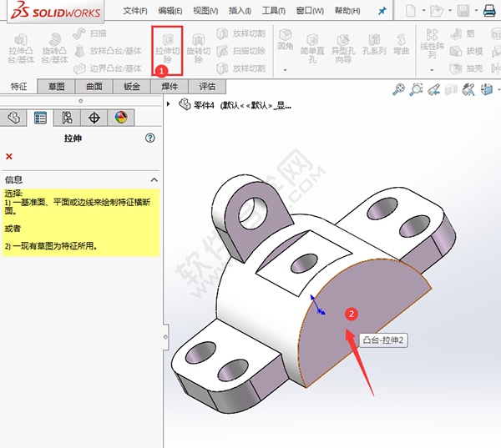Open the 窗口(W) menu
The image size is (501, 448).
[310, 11]
